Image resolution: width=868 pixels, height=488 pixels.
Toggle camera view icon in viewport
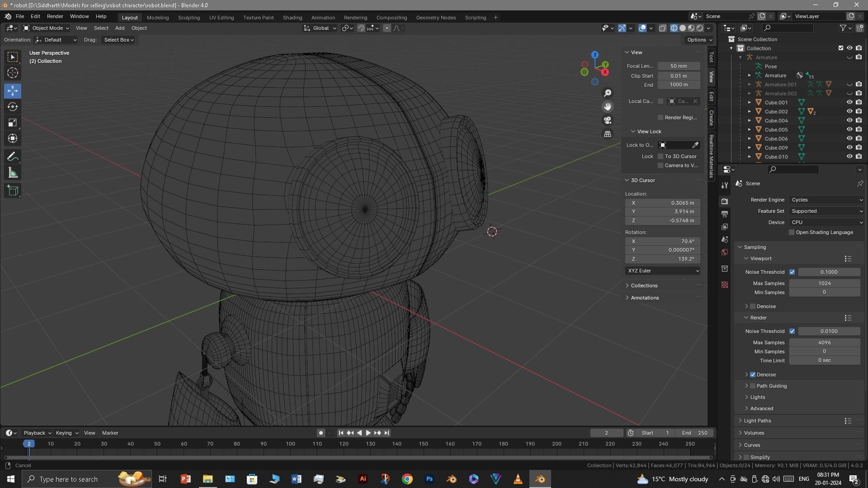pos(608,120)
